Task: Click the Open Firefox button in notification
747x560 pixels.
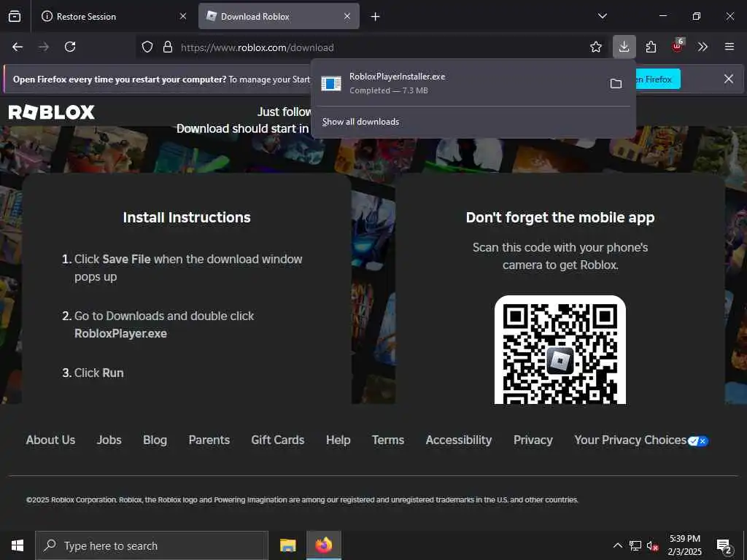Action: [x=658, y=79]
